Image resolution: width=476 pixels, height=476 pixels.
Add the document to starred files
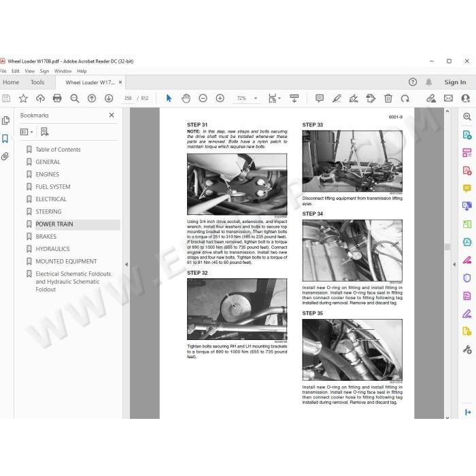pyautogui.click(x=23, y=99)
